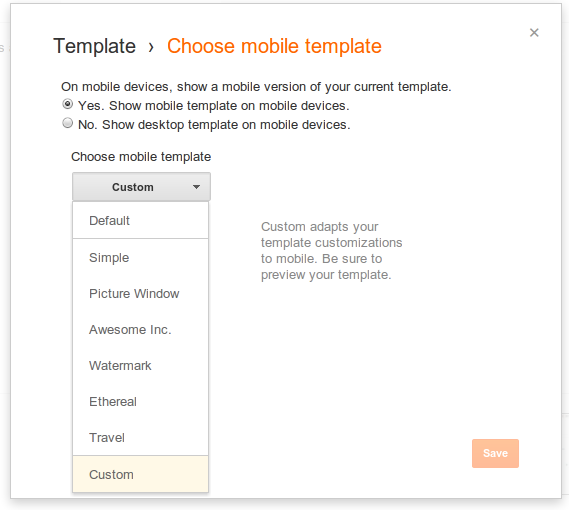Pick the Picture Window template

coord(140,294)
